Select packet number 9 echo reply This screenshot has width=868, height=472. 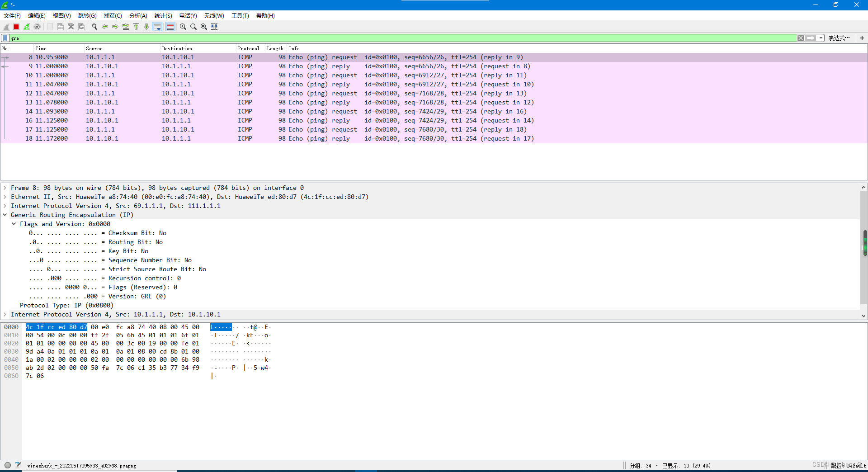tap(434, 66)
